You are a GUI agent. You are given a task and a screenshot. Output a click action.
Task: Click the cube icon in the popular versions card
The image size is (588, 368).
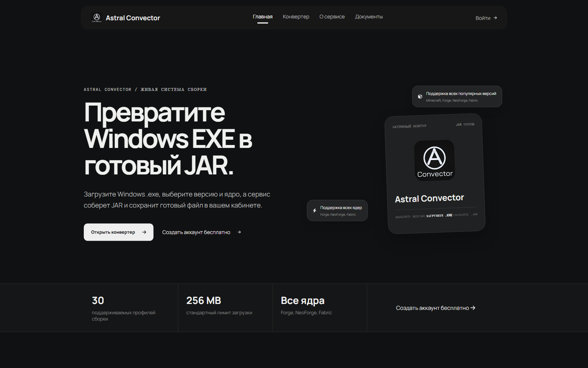[x=420, y=97]
